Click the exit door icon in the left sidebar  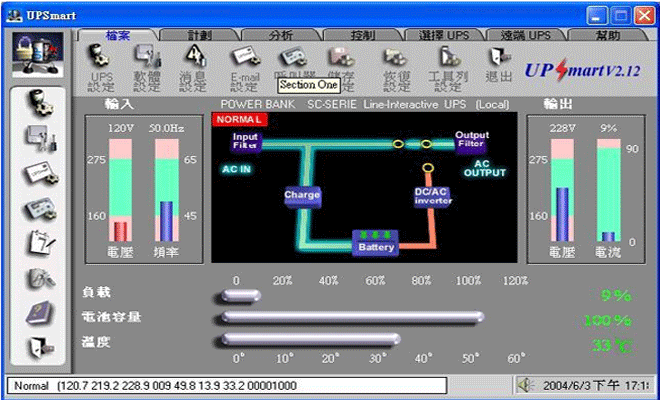(40, 348)
